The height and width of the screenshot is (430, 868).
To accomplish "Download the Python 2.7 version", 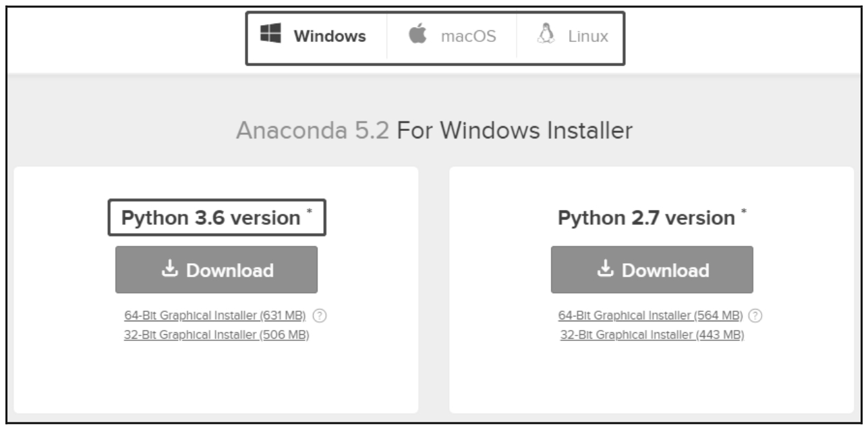I will pyautogui.click(x=652, y=270).
